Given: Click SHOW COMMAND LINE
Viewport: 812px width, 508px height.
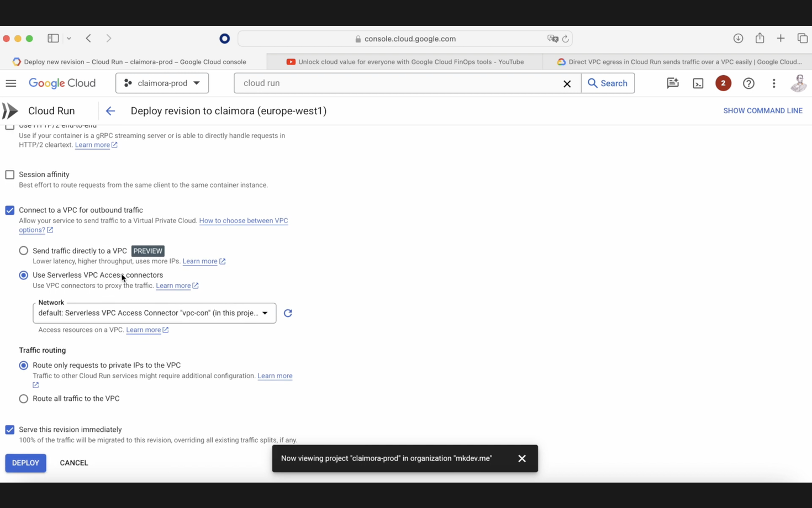Looking at the screenshot, I should coord(763,111).
